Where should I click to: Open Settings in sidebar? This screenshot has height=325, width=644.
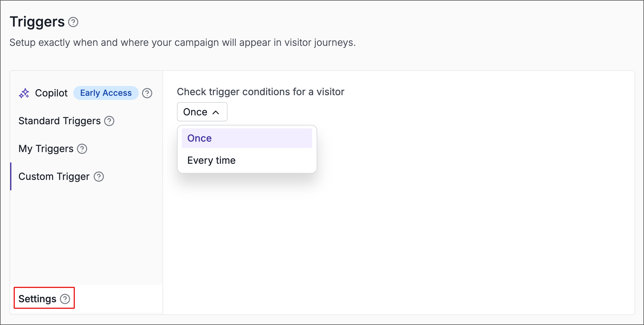[37, 299]
